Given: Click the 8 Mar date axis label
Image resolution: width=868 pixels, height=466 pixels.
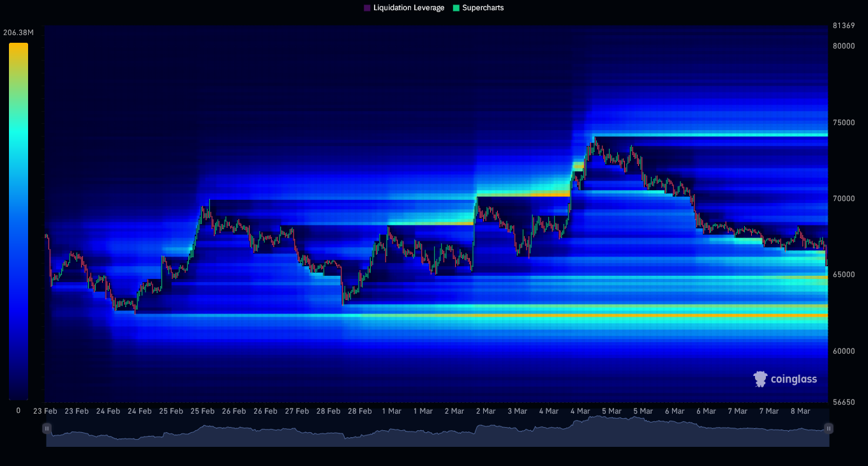Looking at the screenshot, I should 800,411.
